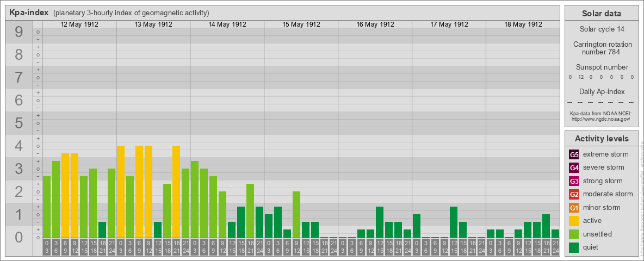Click the 12-15 time label under 15 May

(x=306, y=247)
